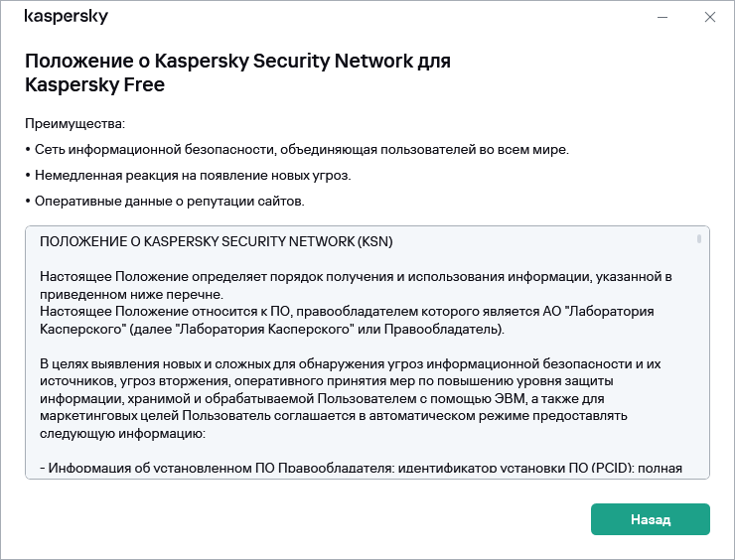Click the kaspersky logo in title bar

pos(66,17)
